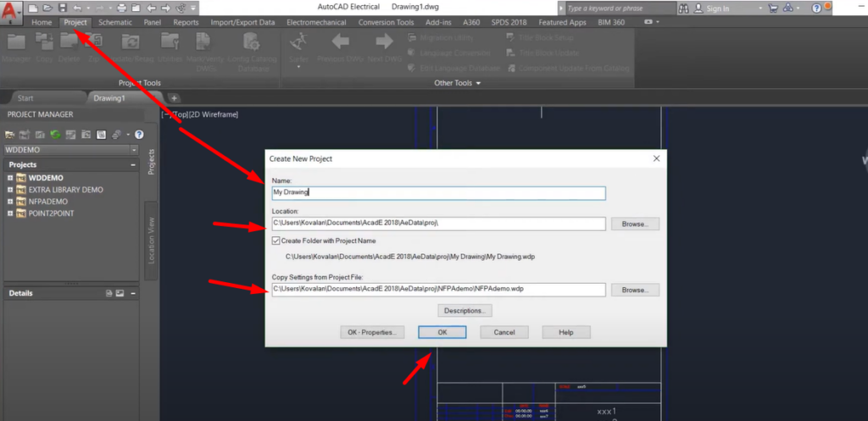Click the Next DWG arrow in quick access toolbar
This screenshot has width=868, height=421.
point(165,8)
